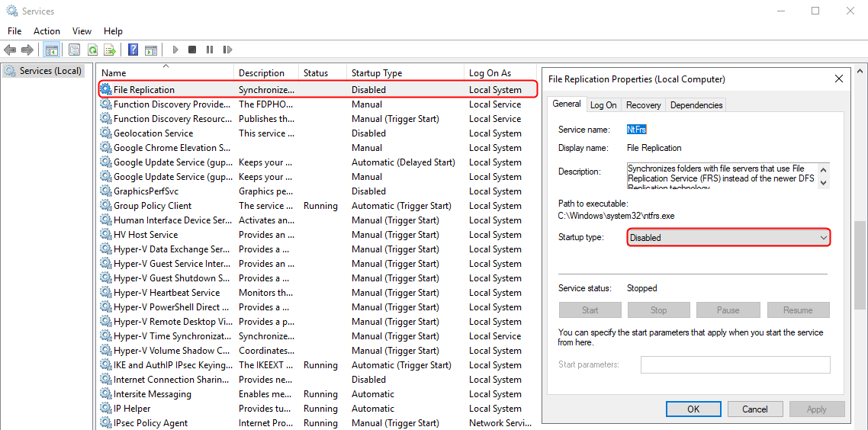Switch to the Dependencies tab

click(x=696, y=105)
